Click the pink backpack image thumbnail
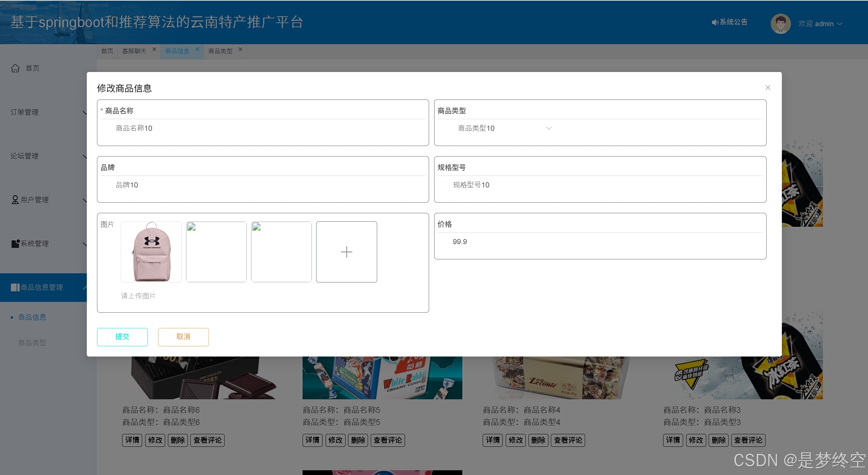The image size is (868, 475). 151,252
